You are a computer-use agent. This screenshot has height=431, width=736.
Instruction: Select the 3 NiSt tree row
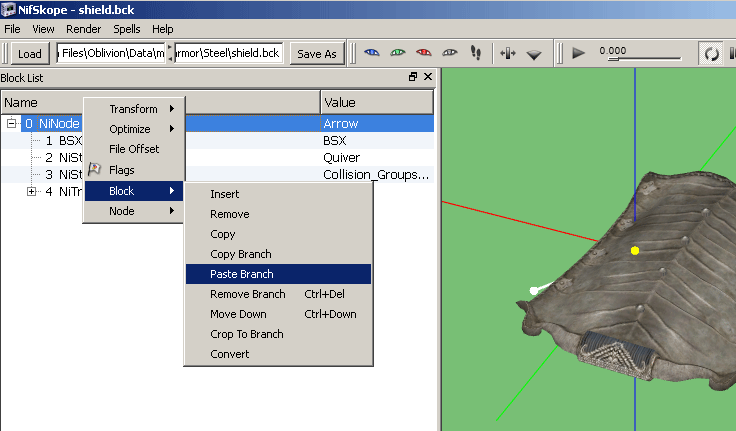click(218, 174)
